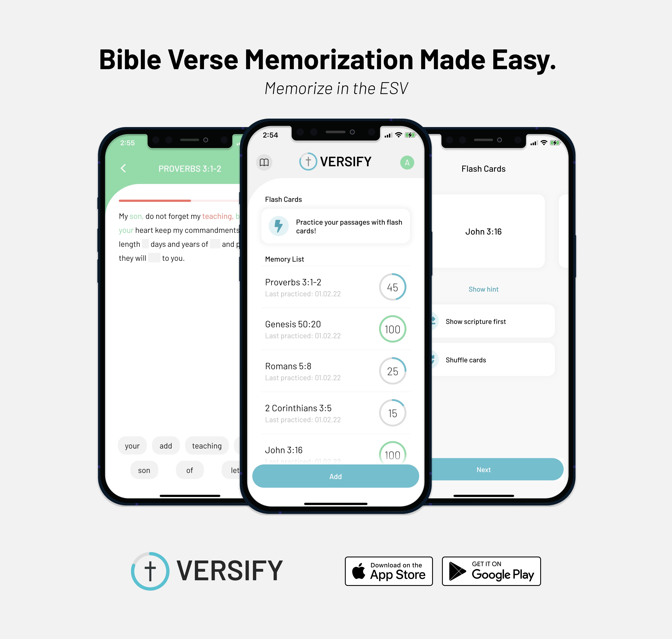Tap the user avatar icon top right
The height and width of the screenshot is (639, 672).
point(407,163)
